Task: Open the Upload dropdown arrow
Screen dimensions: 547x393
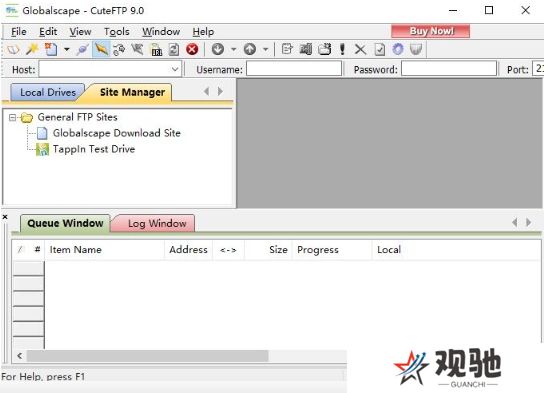Action: (265, 50)
